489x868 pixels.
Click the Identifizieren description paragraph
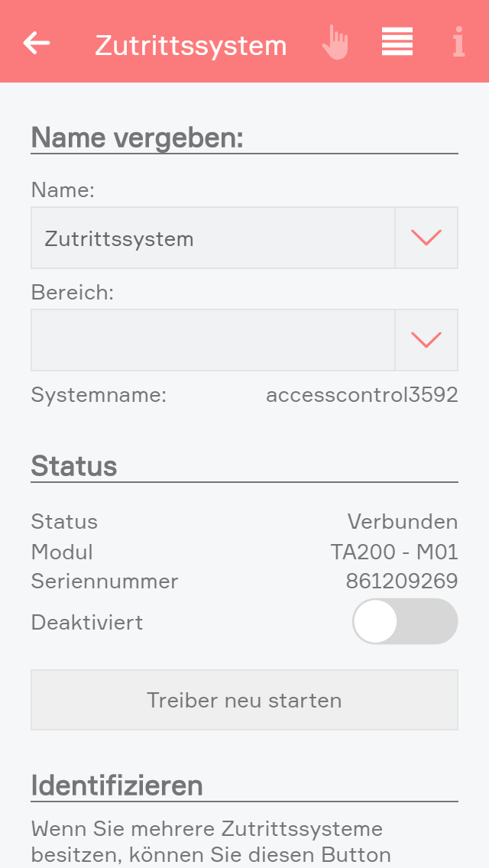coord(210,840)
